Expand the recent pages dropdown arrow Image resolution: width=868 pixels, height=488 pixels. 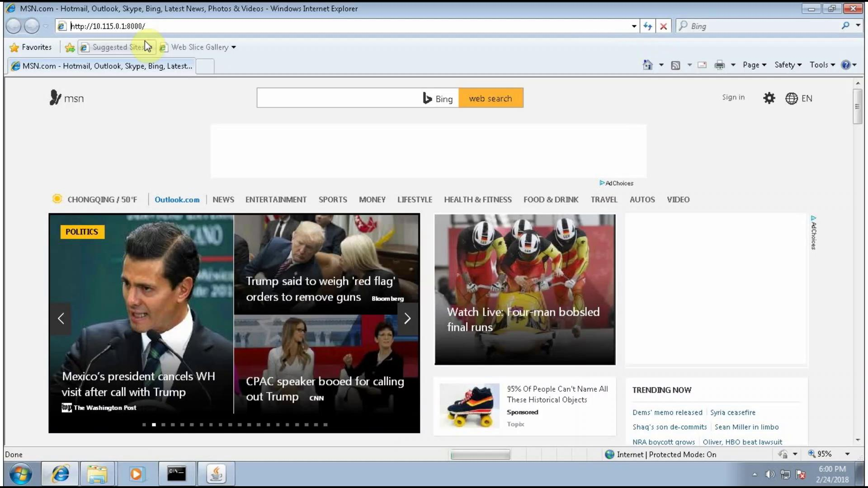[x=45, y=26]
